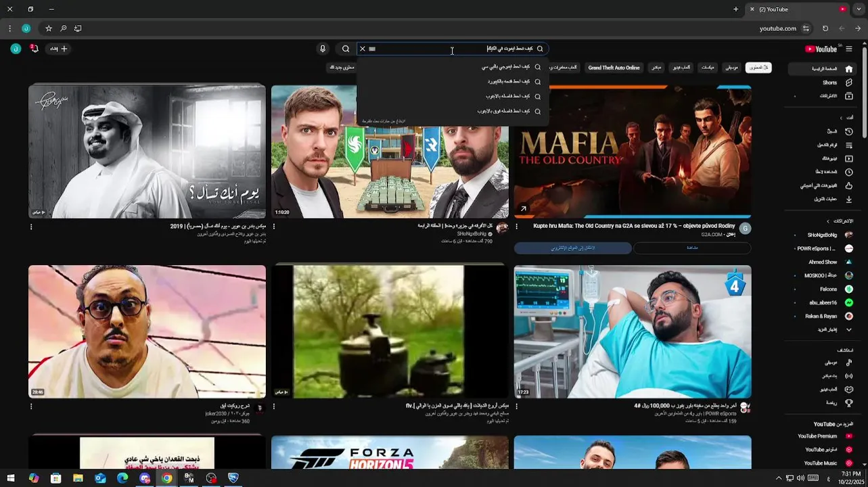Screen dimensions: 868x487
Task: Open the Mafia The Old Country ad thumbnail
Action: coord(633,152)
